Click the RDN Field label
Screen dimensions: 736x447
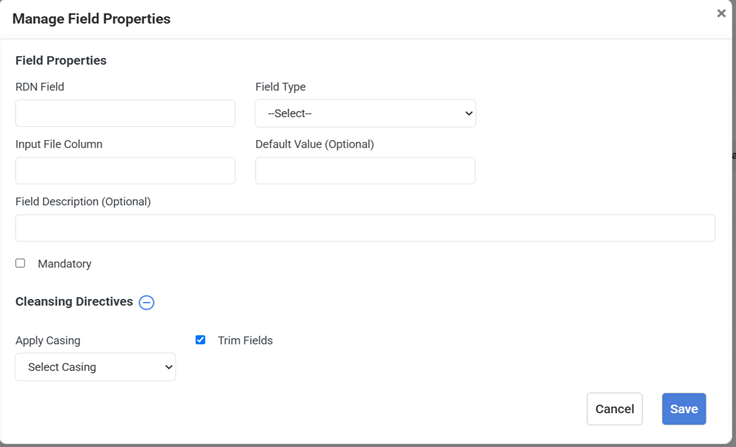click(40, 87)
